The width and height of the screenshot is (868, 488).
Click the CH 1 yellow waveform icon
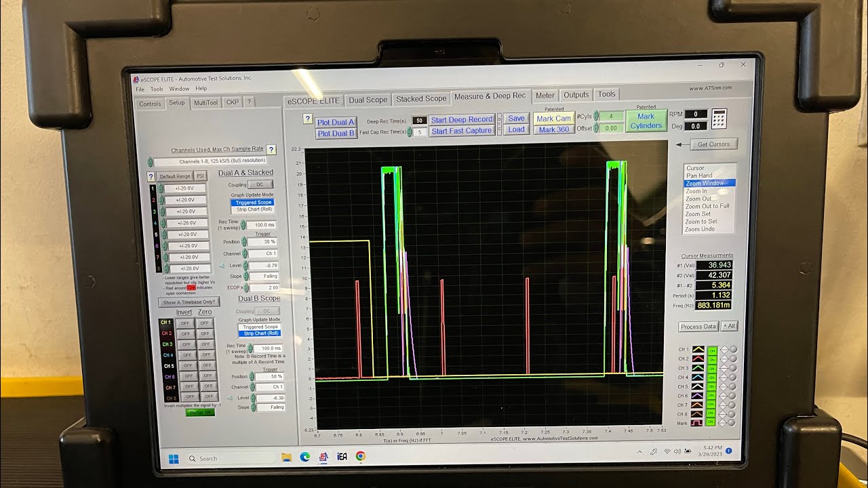(698, 350)
